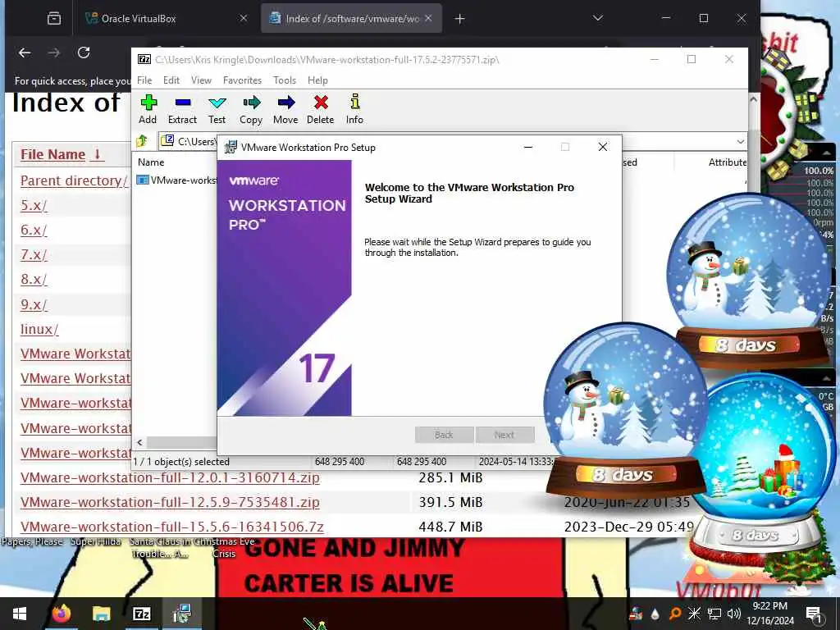
Task: Download VMware-workstation-full-12.5.9-7535481.zip
Action: (x=170, y=502)
